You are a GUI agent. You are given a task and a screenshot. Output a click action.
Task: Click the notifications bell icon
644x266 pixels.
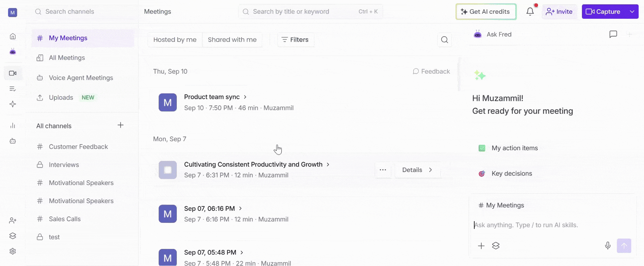[x=530, y=12]
